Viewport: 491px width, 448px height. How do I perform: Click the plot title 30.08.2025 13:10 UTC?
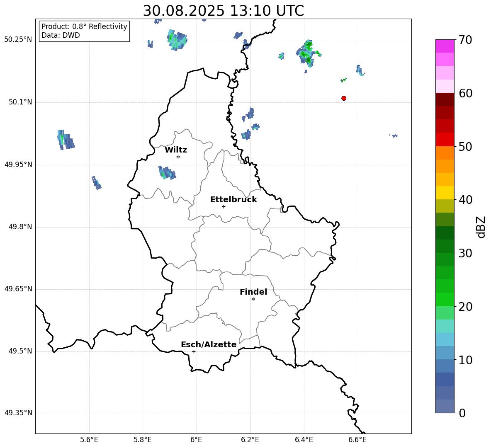click(224, 11)
